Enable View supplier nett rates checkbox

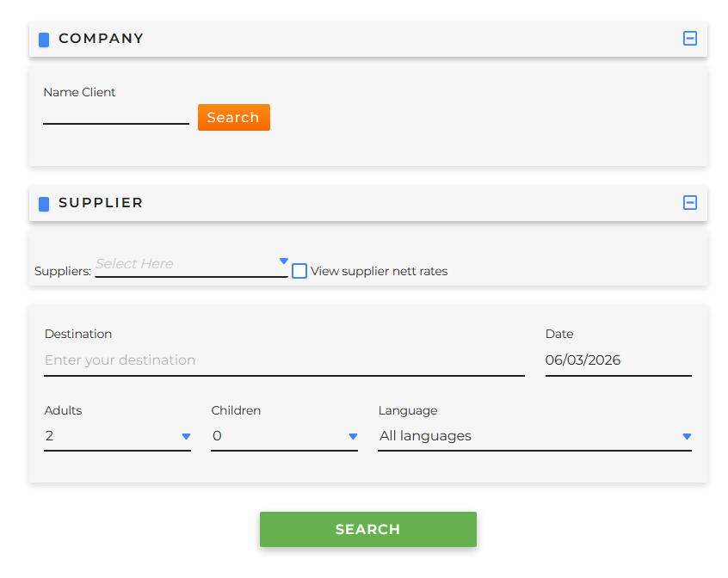pyautogui.click(x=299, y=271)
